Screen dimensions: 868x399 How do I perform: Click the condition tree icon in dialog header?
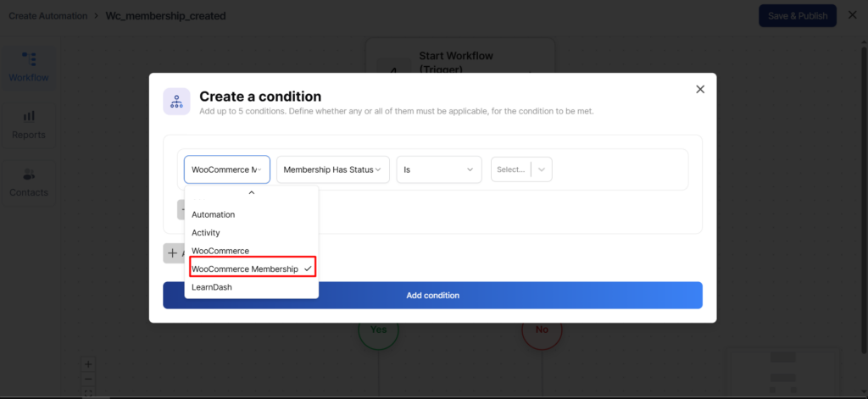[177, 102]
